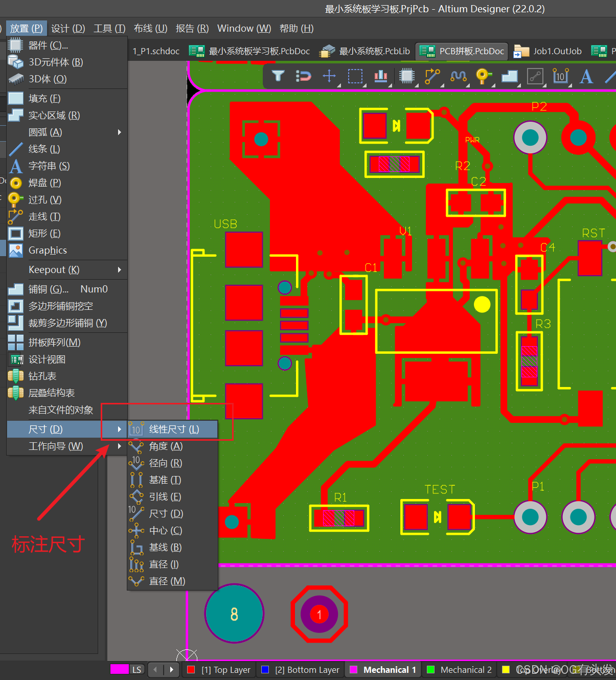Click the Tune length meander icon
The image size is (616, 680).
459,76
